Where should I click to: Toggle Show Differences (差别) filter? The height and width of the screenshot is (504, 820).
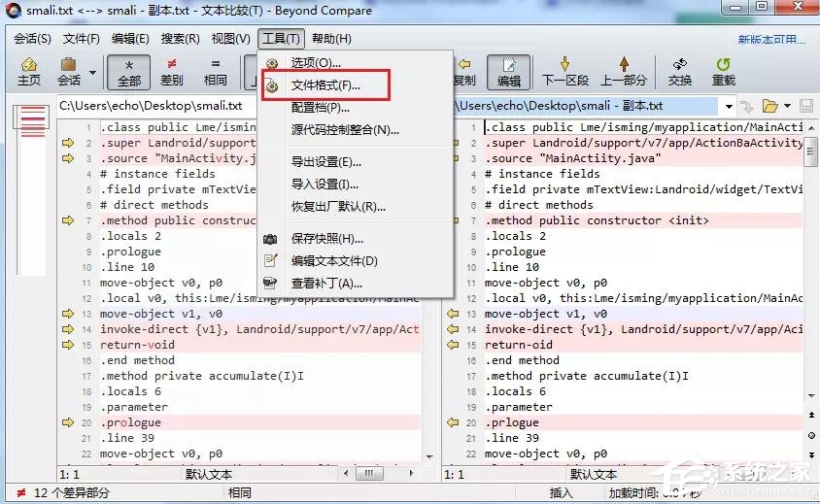(x=172, y=72)
